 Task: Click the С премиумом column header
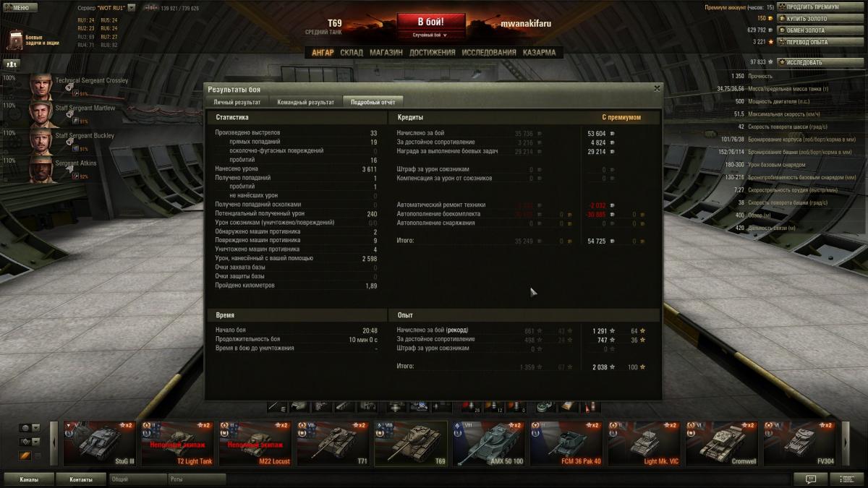(x=621, y=117)
